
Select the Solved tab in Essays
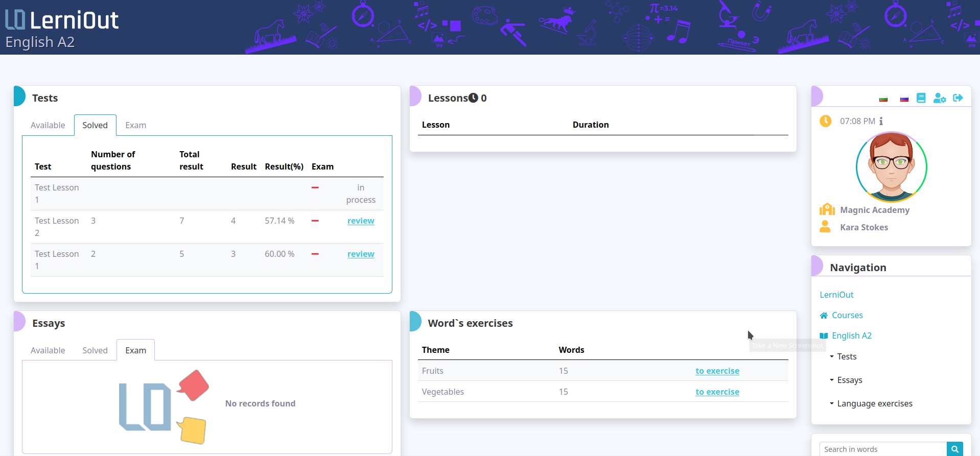coord(95,350)
